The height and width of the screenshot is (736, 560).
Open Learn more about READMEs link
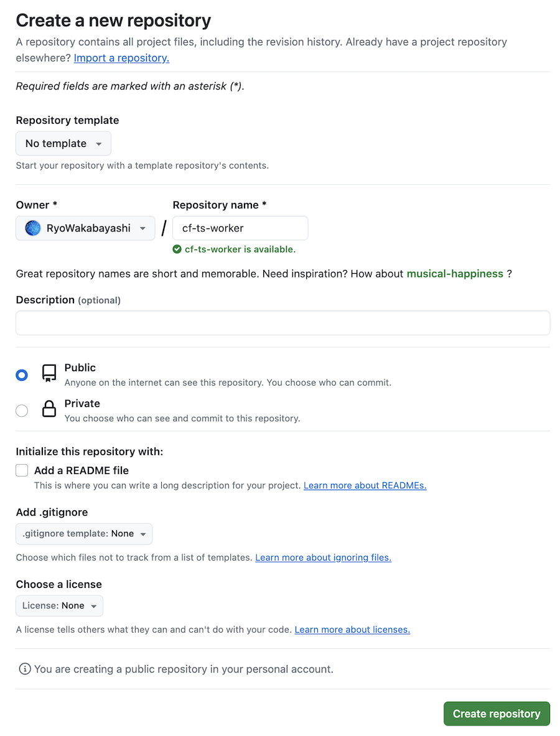coord(365,485)
